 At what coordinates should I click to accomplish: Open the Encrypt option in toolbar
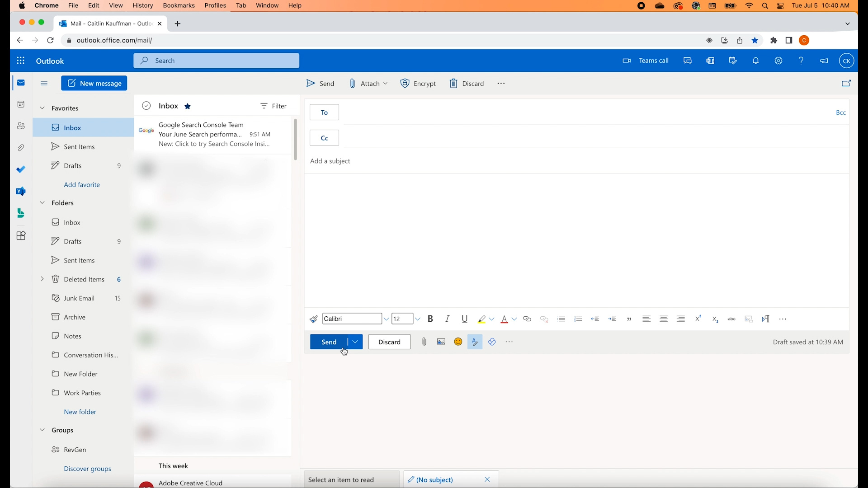tap(418, 83)
